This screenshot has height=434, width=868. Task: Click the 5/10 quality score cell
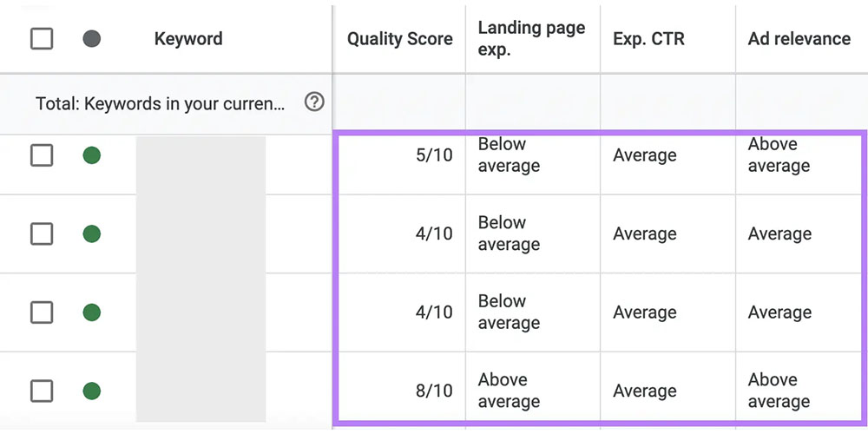click(x=434, y=155)
